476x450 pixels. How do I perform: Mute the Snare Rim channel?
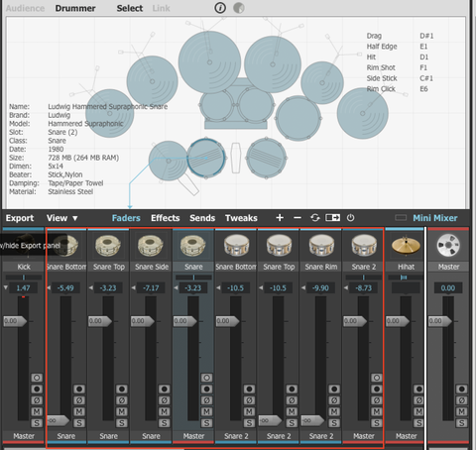[334, 411]
